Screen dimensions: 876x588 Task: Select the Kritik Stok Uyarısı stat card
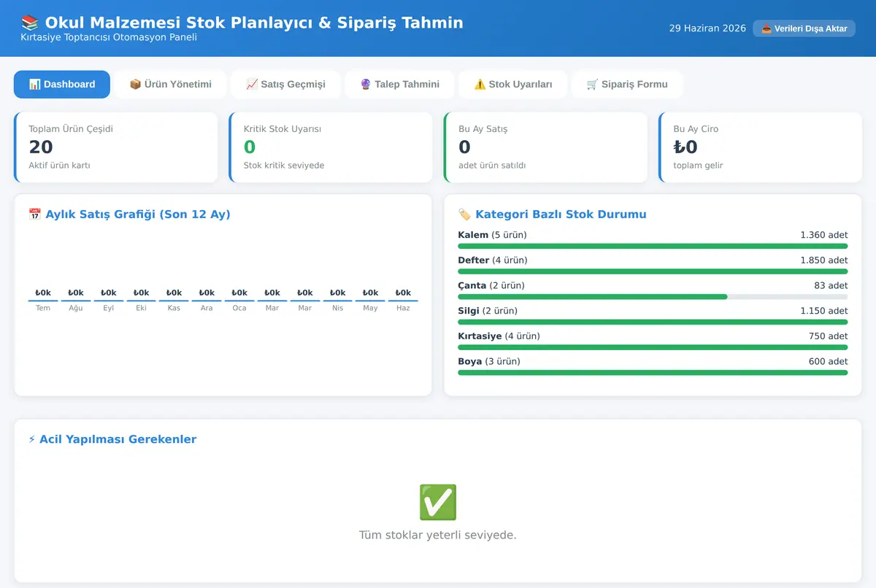pos(331,147)
